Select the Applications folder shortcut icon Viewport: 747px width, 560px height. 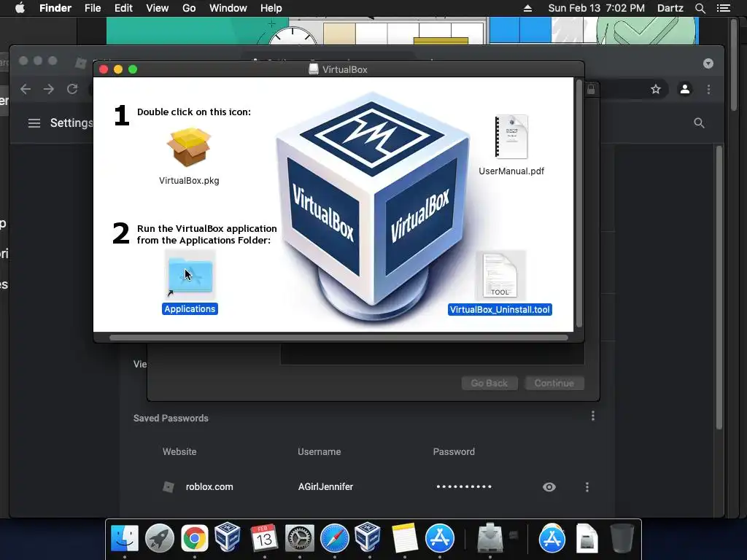pyautogui.click(x=190, y=275)
